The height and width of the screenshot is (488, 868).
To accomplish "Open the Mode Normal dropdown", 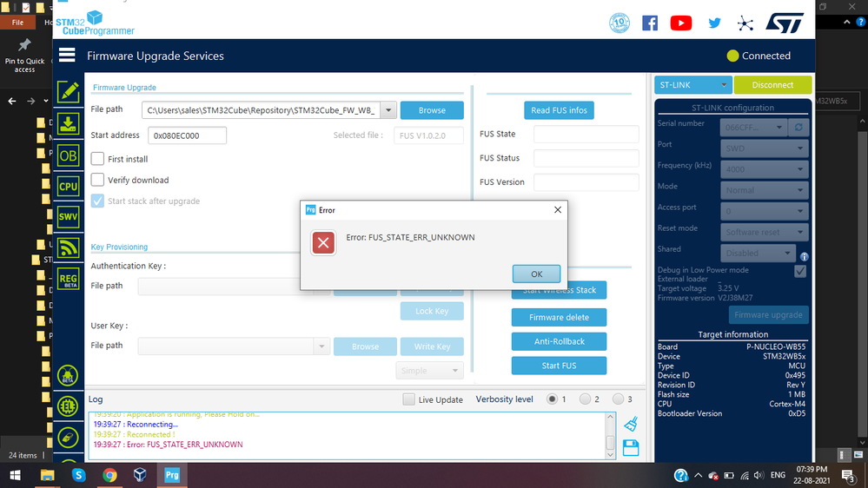I will [764, 190].
